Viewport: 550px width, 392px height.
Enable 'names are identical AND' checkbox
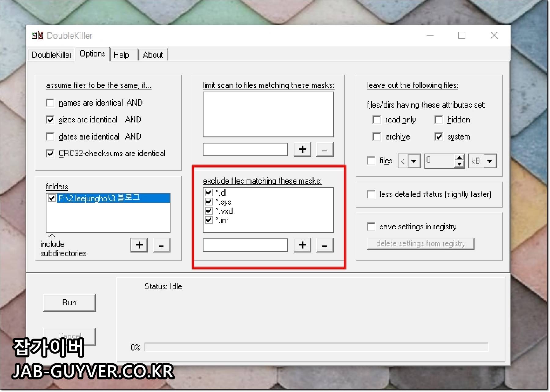coord(50,103)
